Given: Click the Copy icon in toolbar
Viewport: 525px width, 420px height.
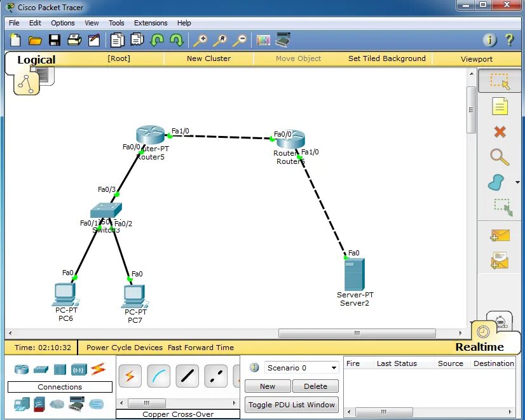Looking at the screenshot, I should coord(117,40).
